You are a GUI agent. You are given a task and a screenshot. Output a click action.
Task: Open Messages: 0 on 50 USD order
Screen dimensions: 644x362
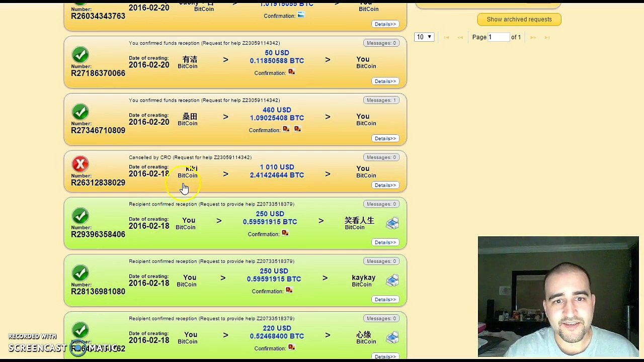coord(381,43)
